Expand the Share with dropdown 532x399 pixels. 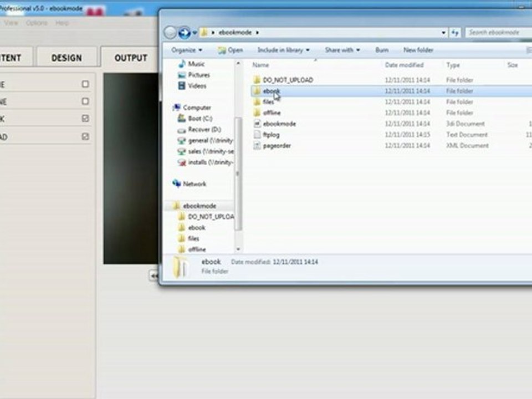click(x=342, y=50)
